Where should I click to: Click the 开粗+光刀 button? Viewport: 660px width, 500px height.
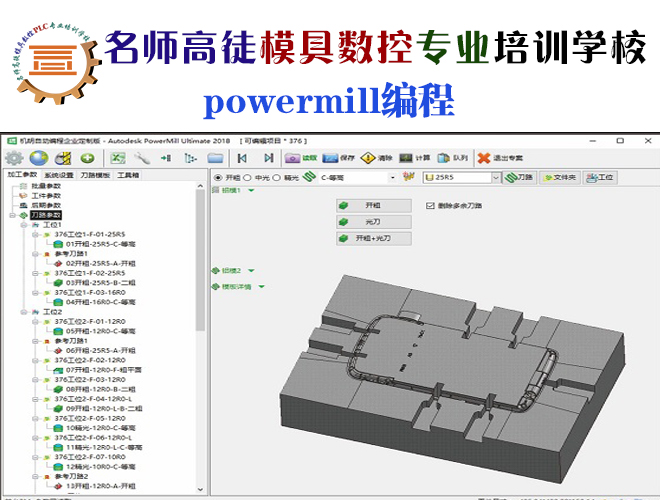374,238
